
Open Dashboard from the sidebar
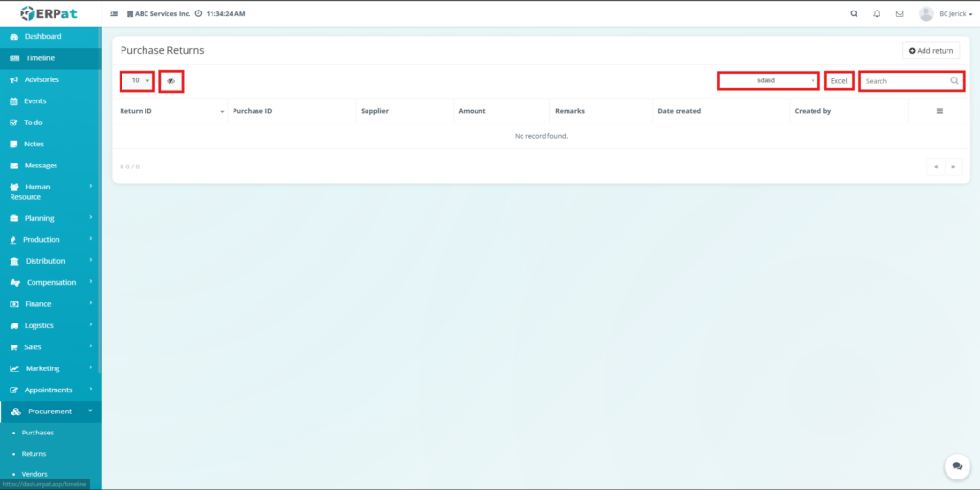click(x=43, y=36)
